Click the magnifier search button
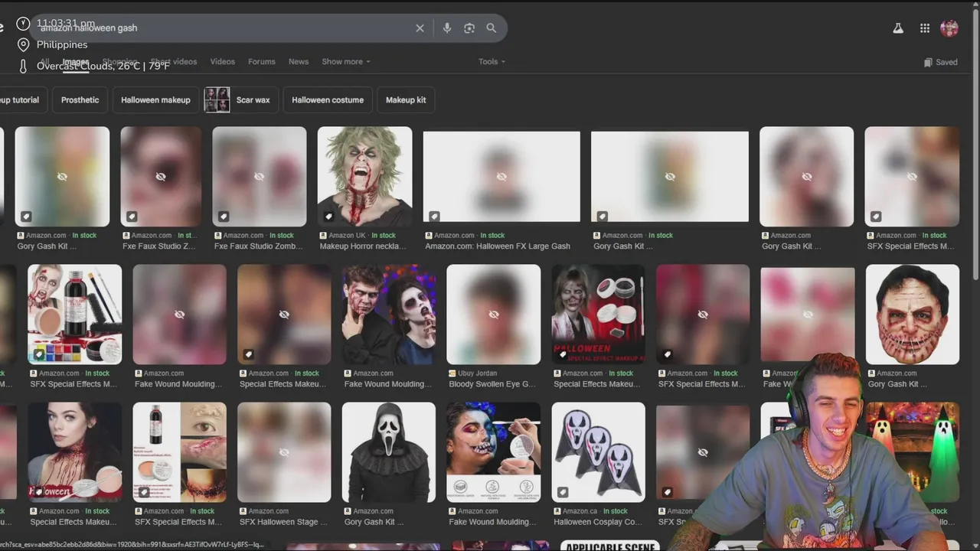Image resolution: width=980 pixels, height=551 pixels. pos(492,28)
